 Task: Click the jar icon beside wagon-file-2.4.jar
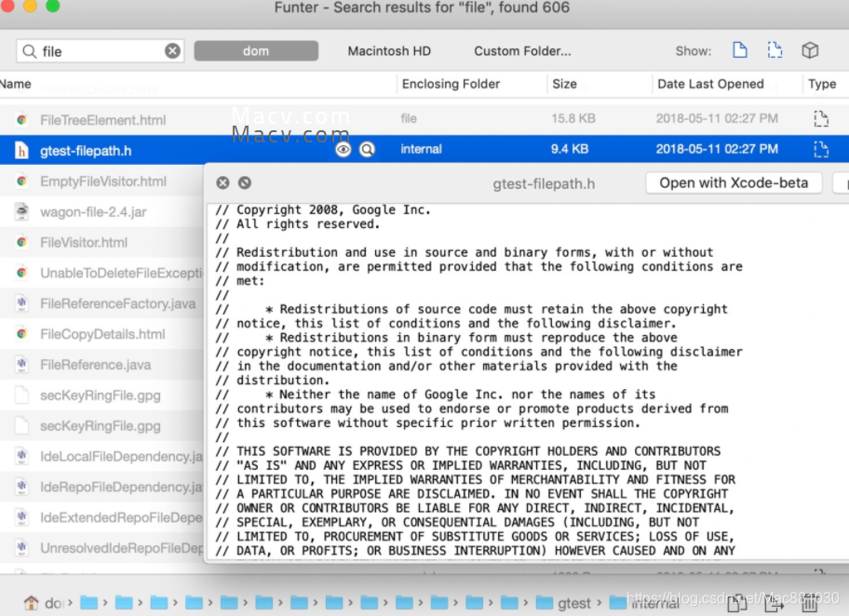pos(21,211)
